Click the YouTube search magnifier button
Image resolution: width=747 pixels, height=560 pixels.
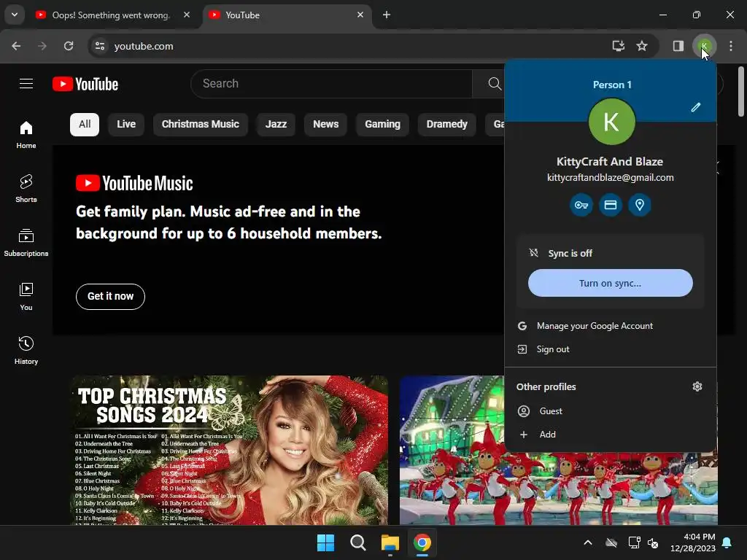[x=495, y=84]
